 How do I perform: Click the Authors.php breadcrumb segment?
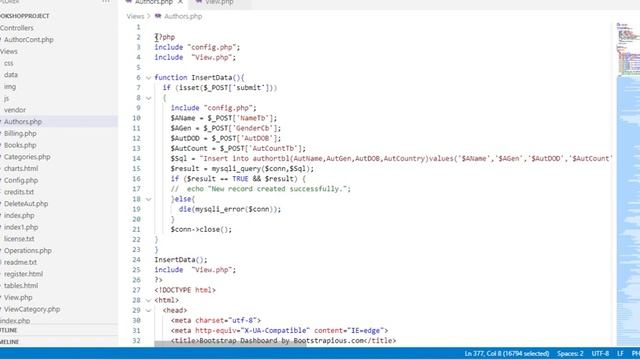pyautogui.click(x=183, y=16)
